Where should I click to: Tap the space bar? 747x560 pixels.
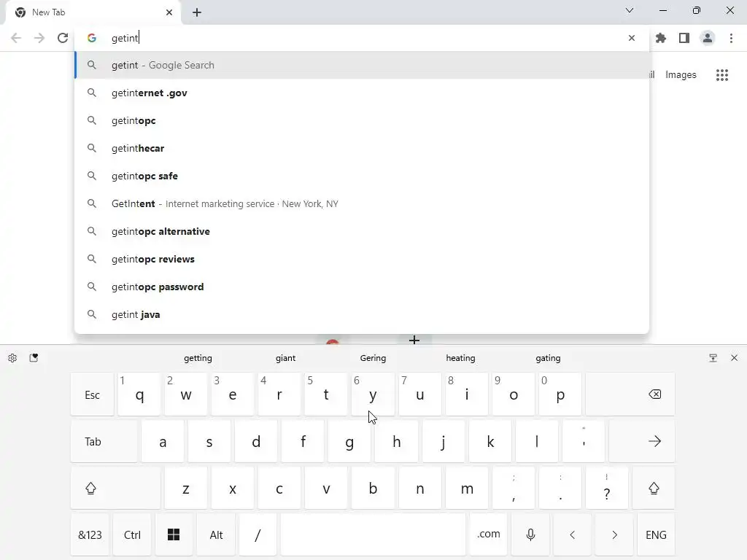[x=373, y=534]
